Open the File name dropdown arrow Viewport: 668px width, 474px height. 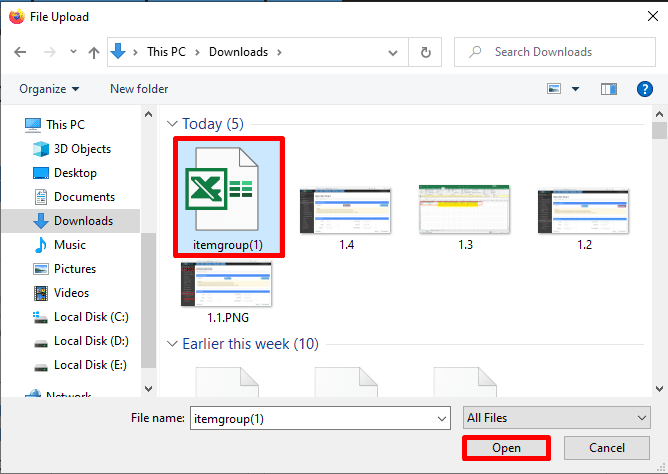point(442,419)
